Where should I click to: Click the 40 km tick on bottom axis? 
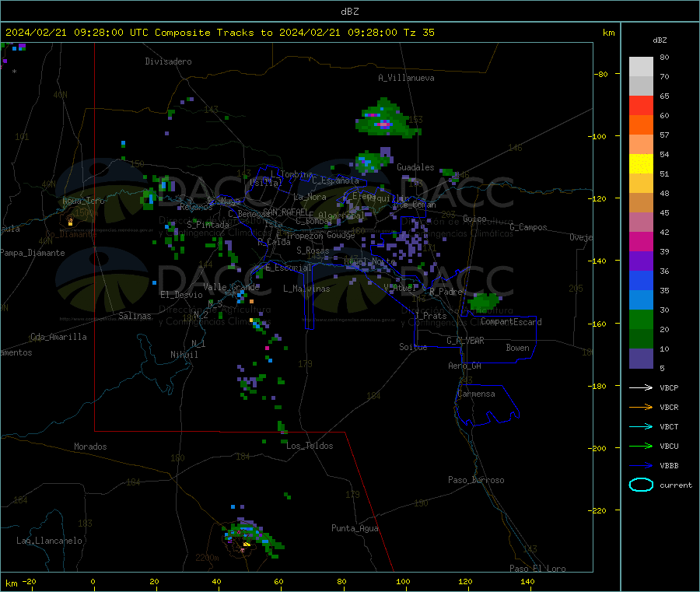tap(216, 581)
